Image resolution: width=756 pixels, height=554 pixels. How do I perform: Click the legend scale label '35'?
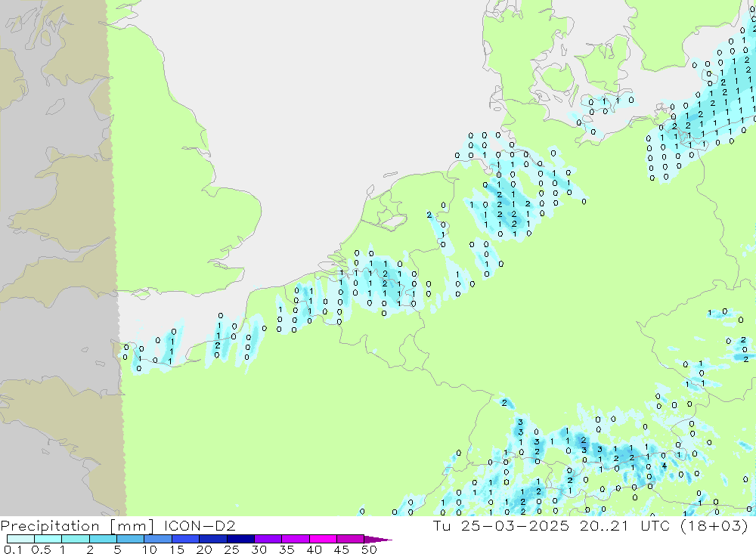pos(287,549)
